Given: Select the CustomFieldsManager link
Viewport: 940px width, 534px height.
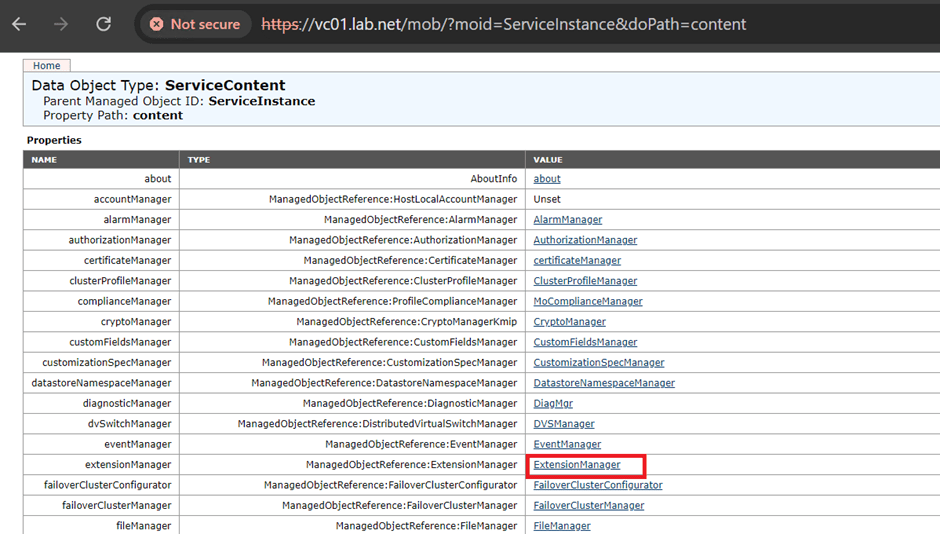Looking at the screenshot, I should 585,342.
